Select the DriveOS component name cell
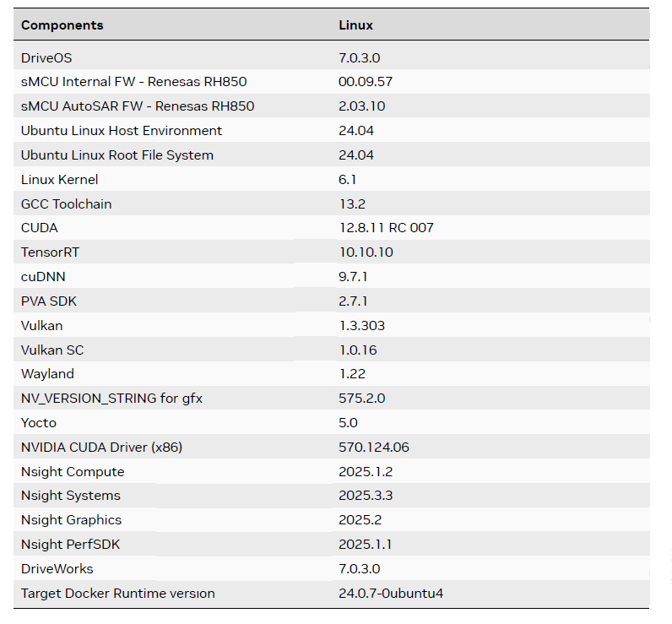 click(x=47, y=57)
